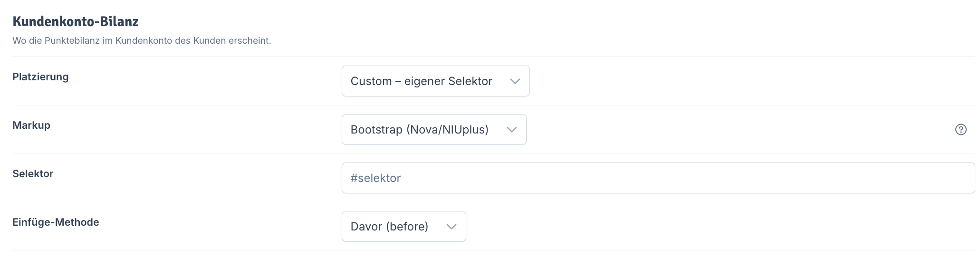
Task: Open the Platzierung dropdown
Action: (x=435, y=81)
